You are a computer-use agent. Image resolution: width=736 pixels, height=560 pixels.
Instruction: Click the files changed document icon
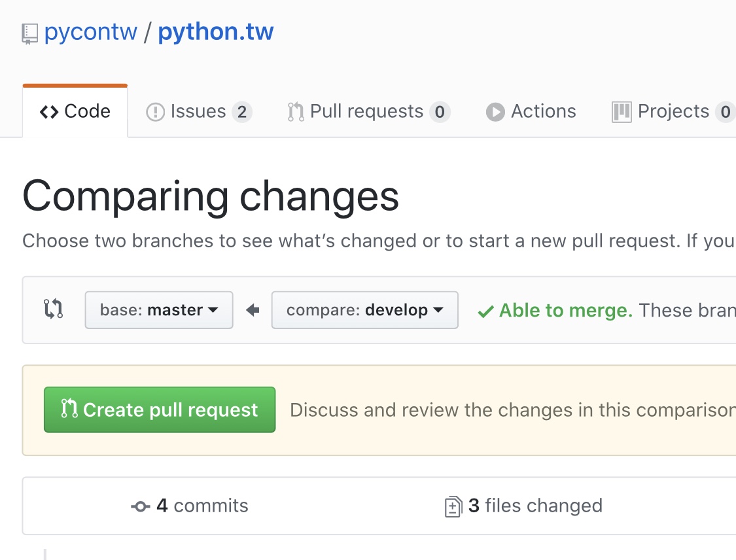[x=454, y=505]
